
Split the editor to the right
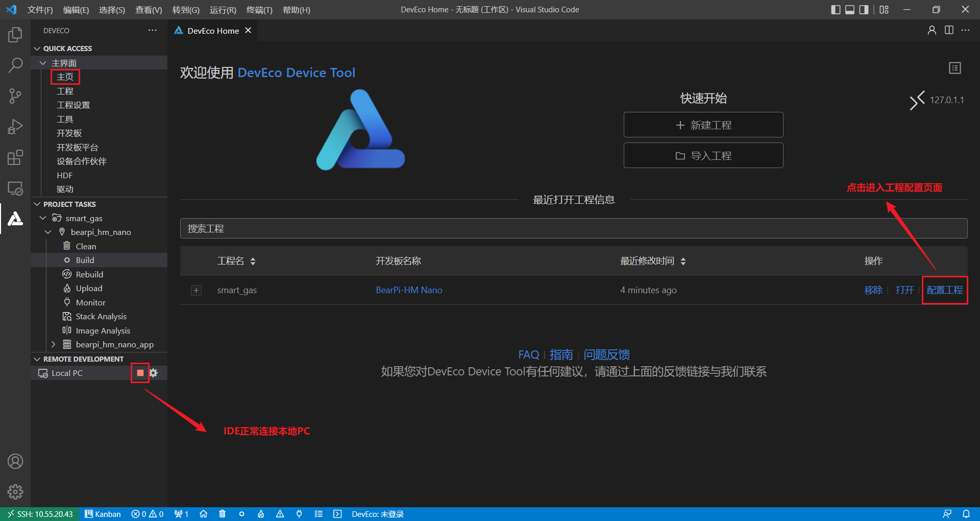pos(949,31)
